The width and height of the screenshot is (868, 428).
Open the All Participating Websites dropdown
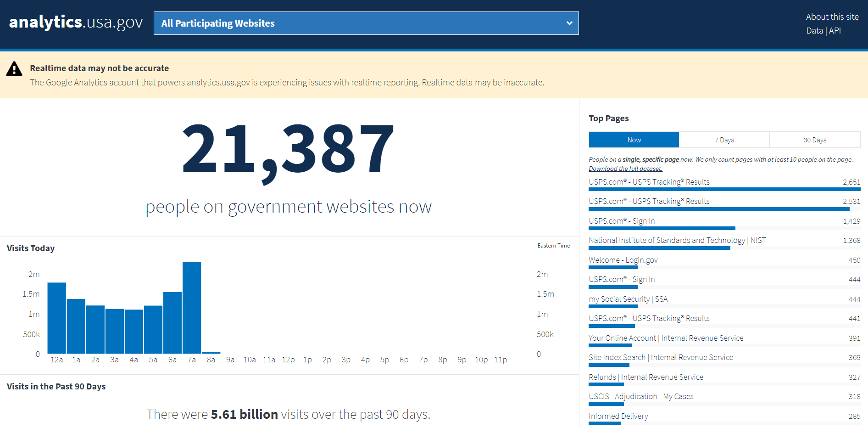(x=366, y=23)
